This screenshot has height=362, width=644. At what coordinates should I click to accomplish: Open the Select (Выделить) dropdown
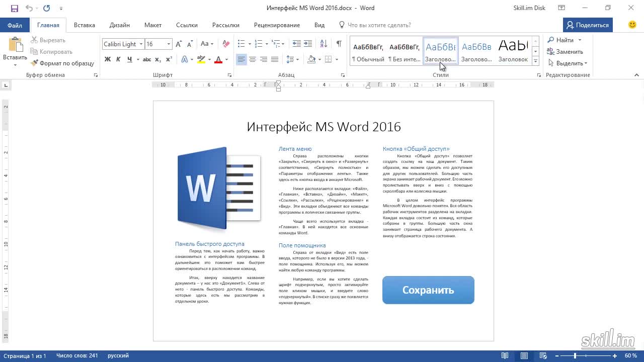tap(568, 63)
